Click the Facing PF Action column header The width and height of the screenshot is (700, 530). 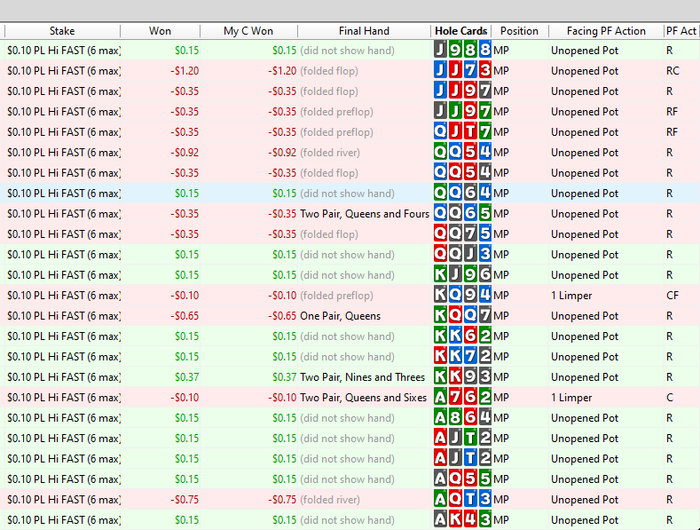pyautogui.click(x=606, y=31)
